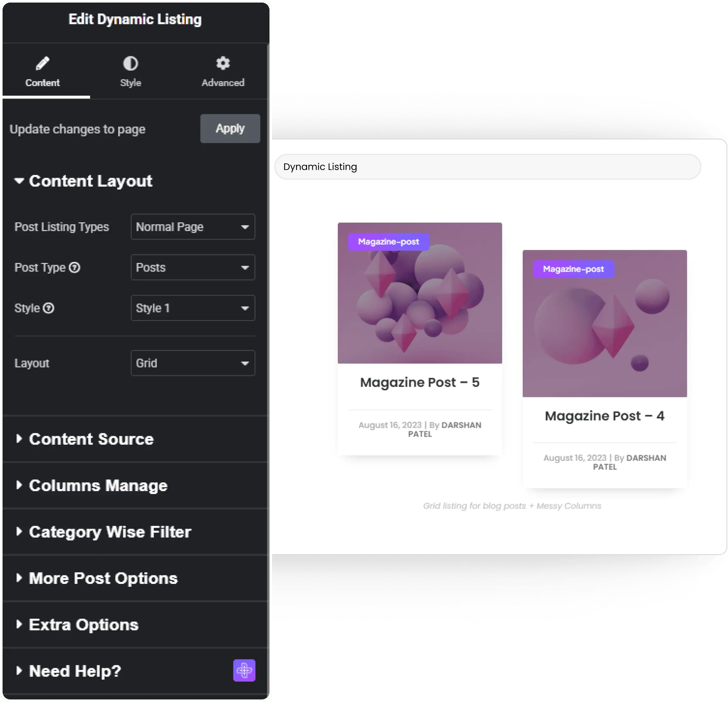Image resolution: width=728 pixels, height=702 pixels.
Task: Collapse the Content Layout section
Action: [90, 181]
